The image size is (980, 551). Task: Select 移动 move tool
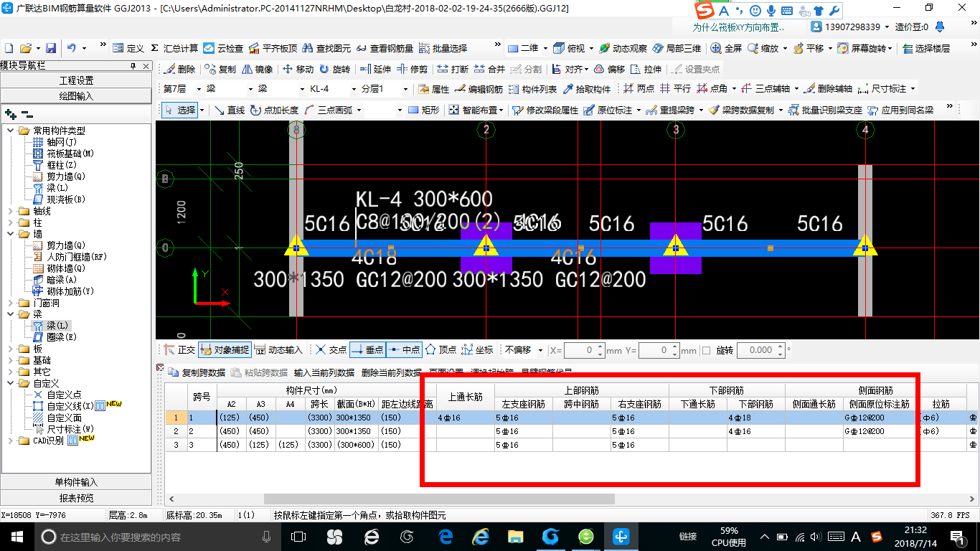(x=298, y=69)
